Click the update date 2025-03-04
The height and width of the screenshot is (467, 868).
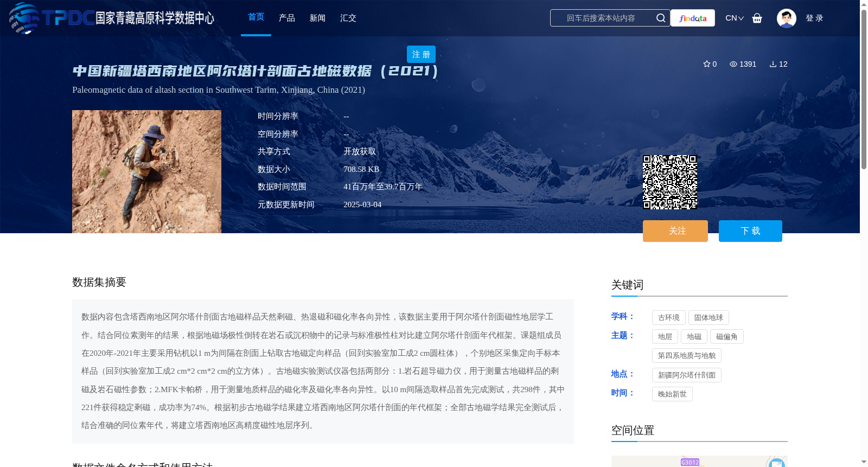coord(362,204)
